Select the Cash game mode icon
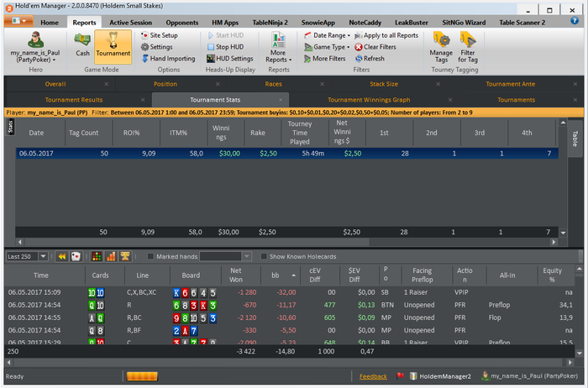 (x=82, y=45)
